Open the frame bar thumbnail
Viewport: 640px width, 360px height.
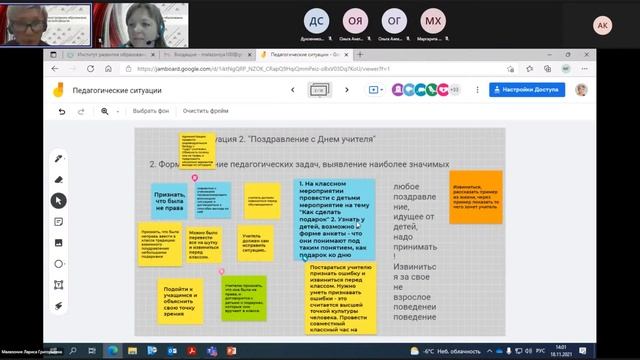(x=319, y=90)
